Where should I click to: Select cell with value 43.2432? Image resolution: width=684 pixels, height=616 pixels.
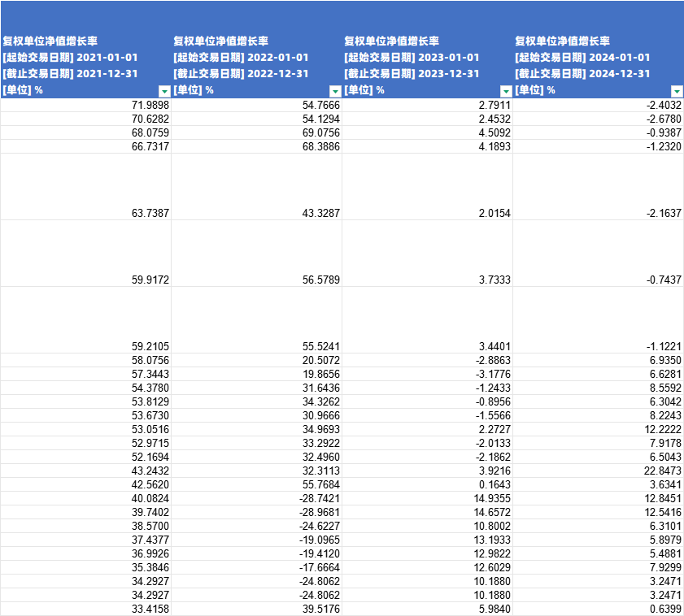86,471
